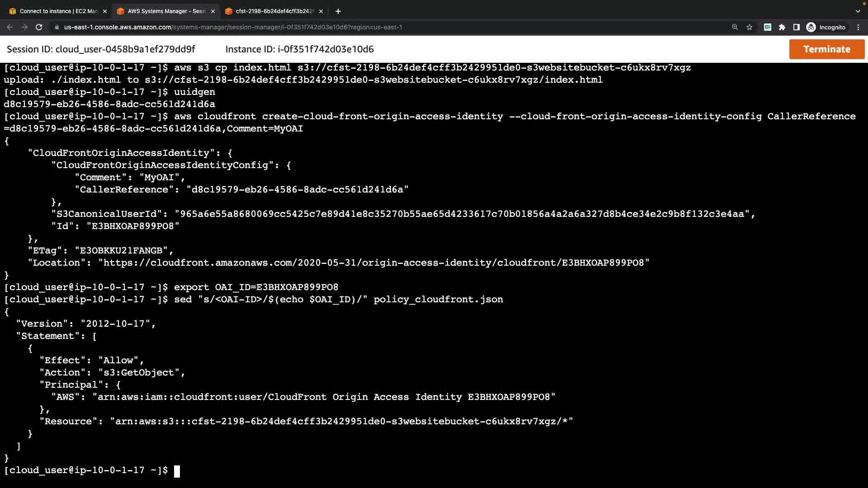Expand the tab search dropdown arrow
This screenshot has width=868, height=488.
point(858,11)
